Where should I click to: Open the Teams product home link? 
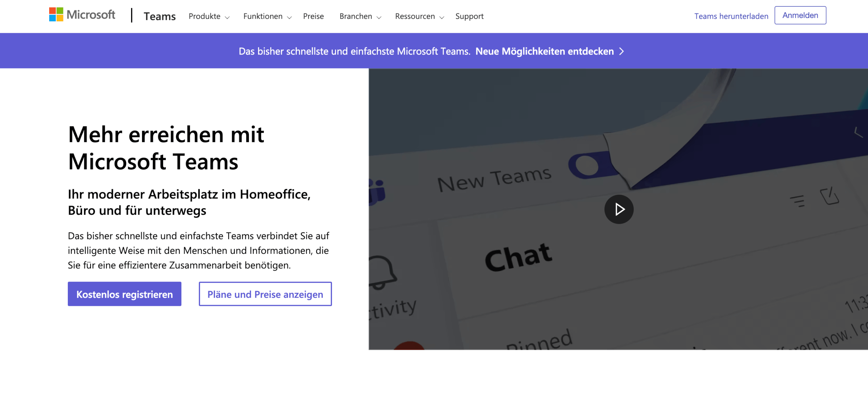pyautogui.click(x=160, y=16)
